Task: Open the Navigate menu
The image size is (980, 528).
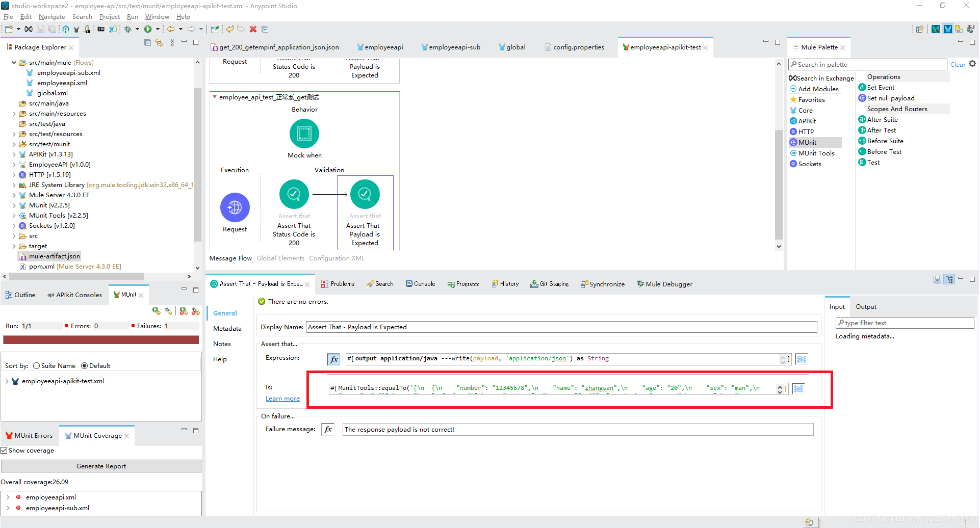Action: pyautogui.click(x=52, y=17)
